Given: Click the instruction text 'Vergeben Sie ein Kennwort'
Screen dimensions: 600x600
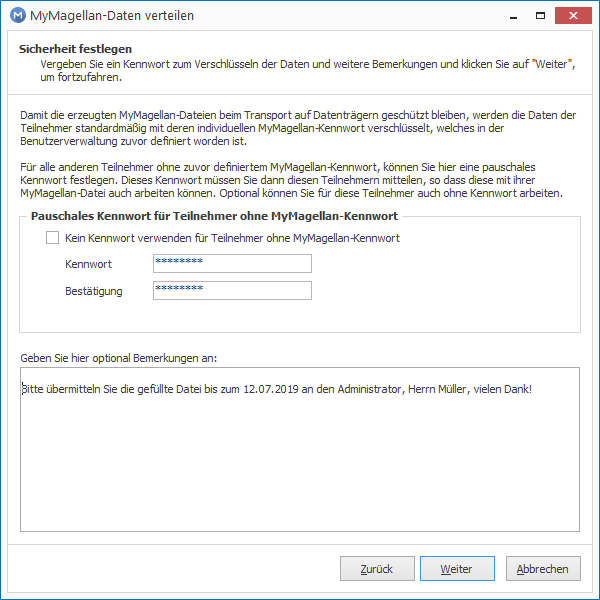Looking at the screenshot, I should [x=308, y=70].
